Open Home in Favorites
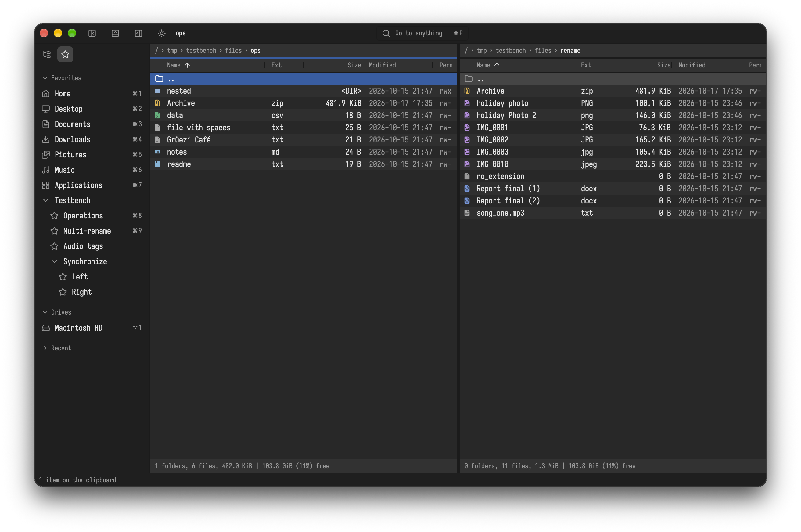Screen dimensions: 801x532 pyautogui.click(x=92, y=94)
